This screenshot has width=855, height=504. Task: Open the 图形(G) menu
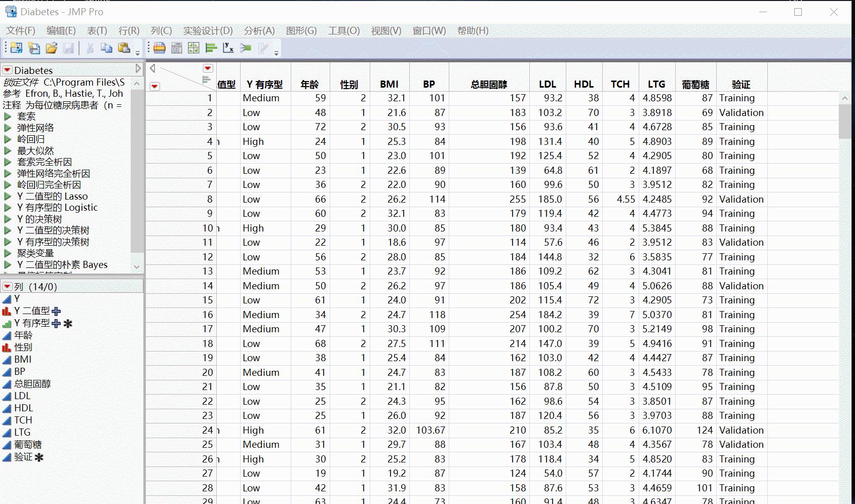coord(301,31)
